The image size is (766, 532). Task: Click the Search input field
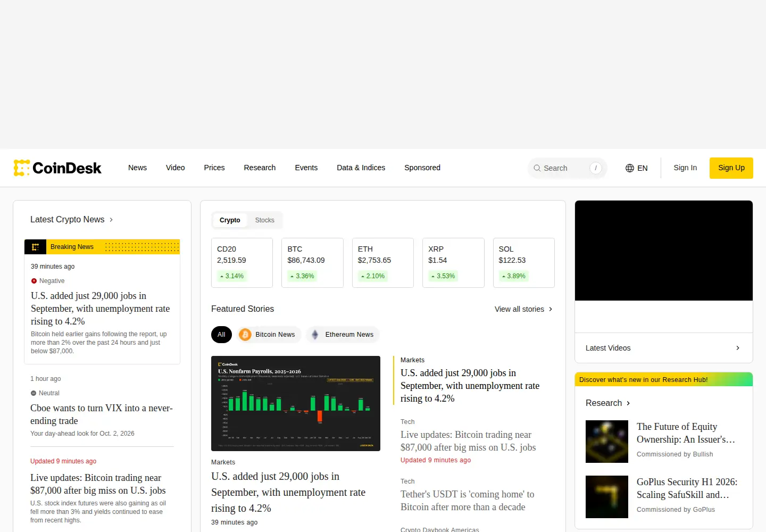coord(568,168)
